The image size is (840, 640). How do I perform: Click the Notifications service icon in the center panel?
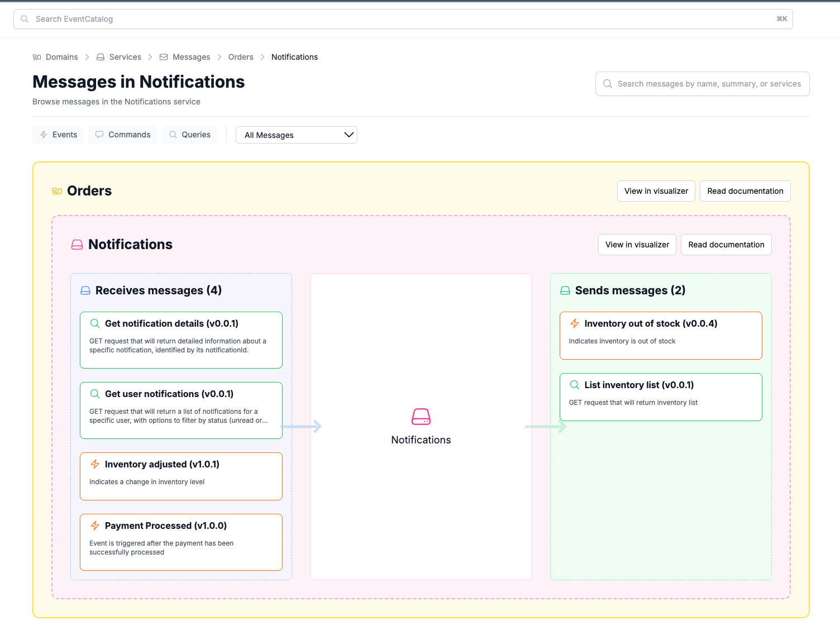(x=421, y=417)
